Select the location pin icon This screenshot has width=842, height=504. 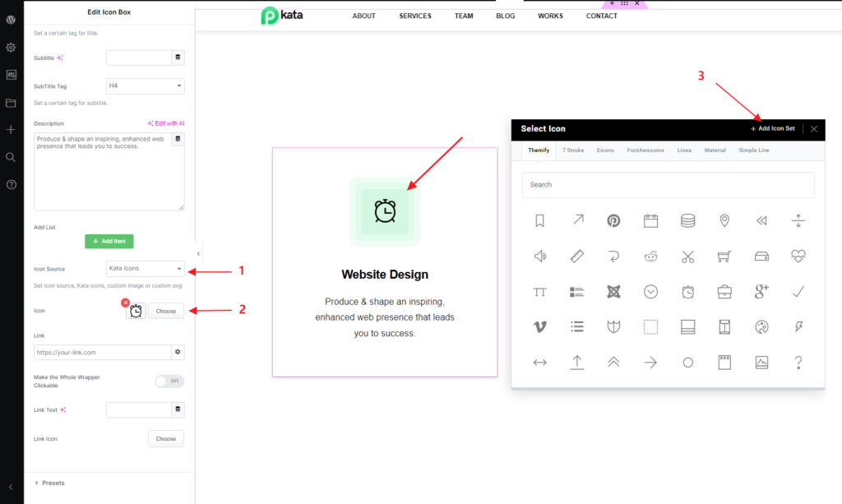coord(724,220)
